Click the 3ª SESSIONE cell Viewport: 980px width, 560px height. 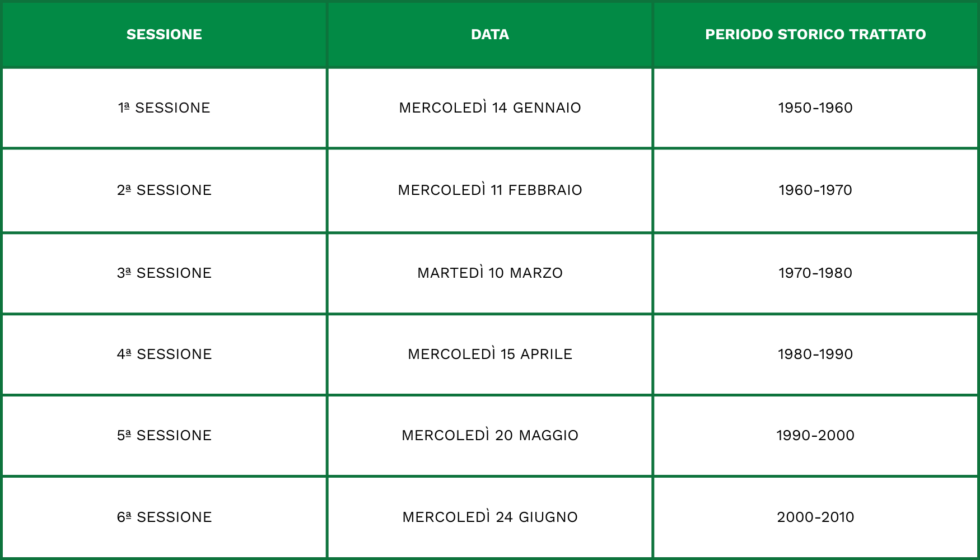[164, 273]
